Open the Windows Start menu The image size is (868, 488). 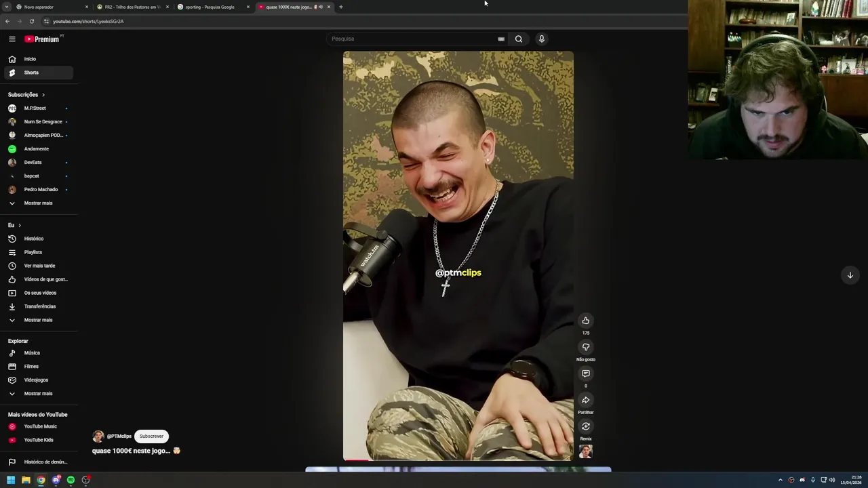tap(11, 480)
